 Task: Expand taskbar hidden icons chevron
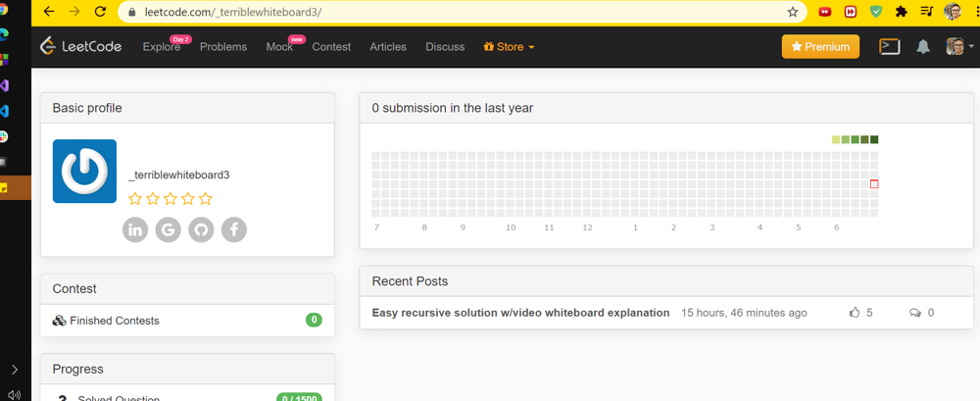[14, 370]
